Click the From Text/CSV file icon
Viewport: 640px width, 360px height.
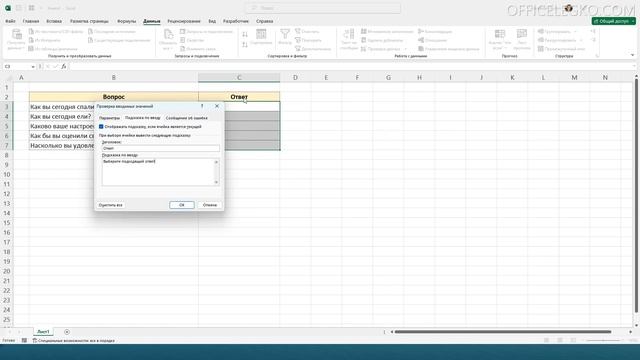(31, 31)
